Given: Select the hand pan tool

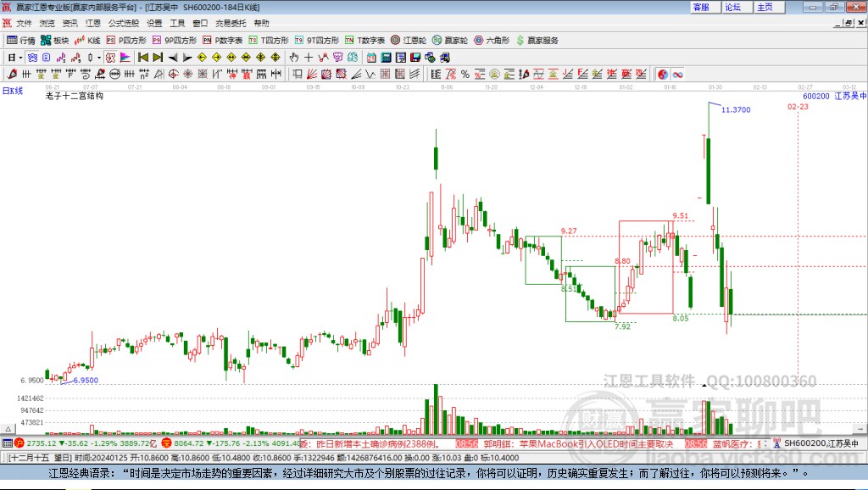Looking at the screenshot, I should click(x=294, y=58).
